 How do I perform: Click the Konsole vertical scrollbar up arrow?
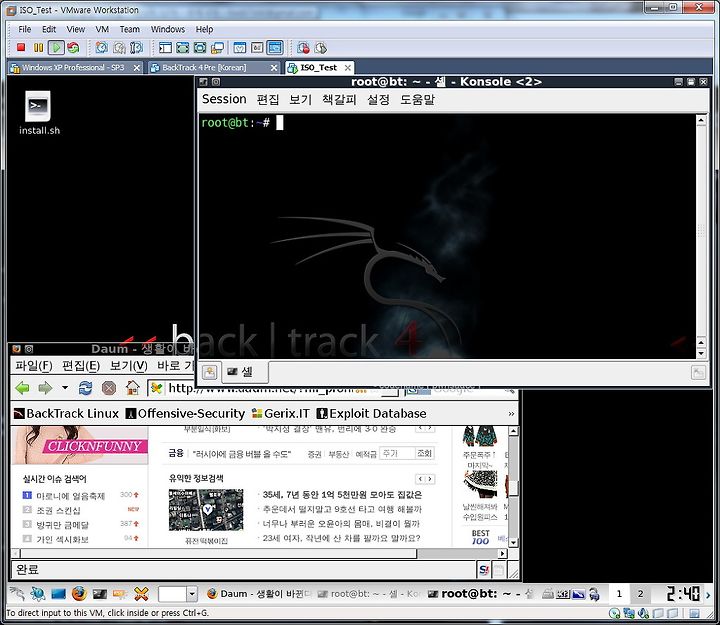(701, 121)
